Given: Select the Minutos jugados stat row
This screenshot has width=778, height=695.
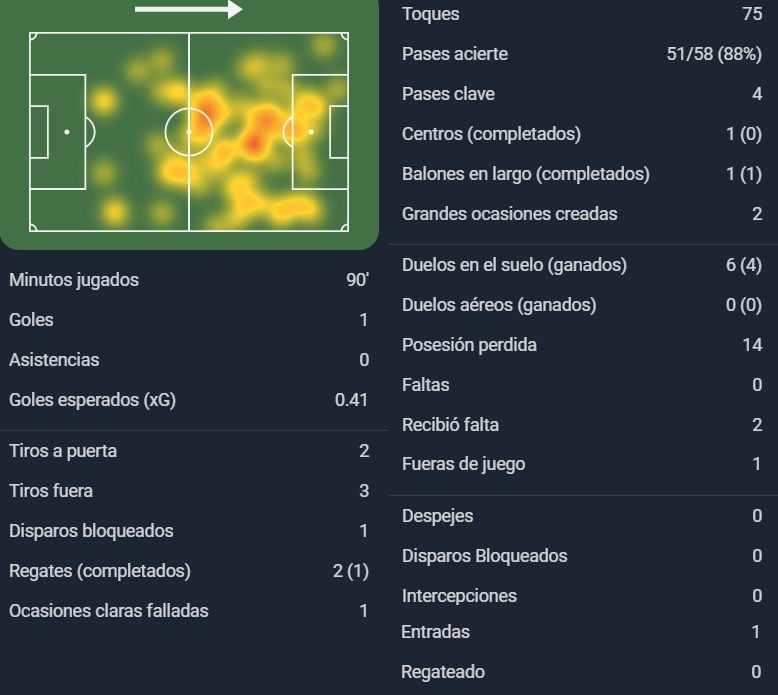Looking at the screenshot, I should [x=189, y=280].
